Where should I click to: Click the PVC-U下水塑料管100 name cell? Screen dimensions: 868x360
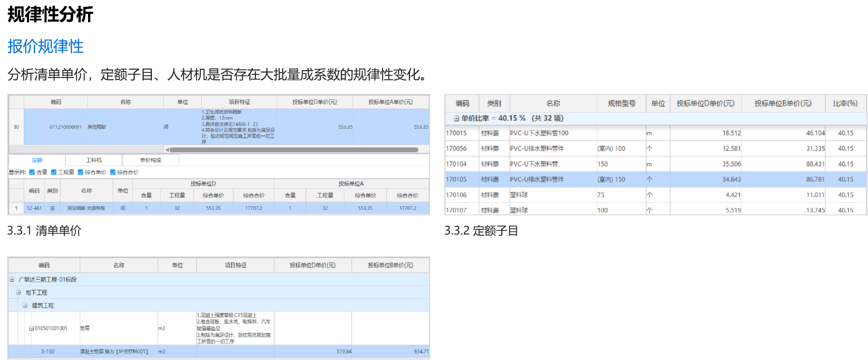click(553, 133)
